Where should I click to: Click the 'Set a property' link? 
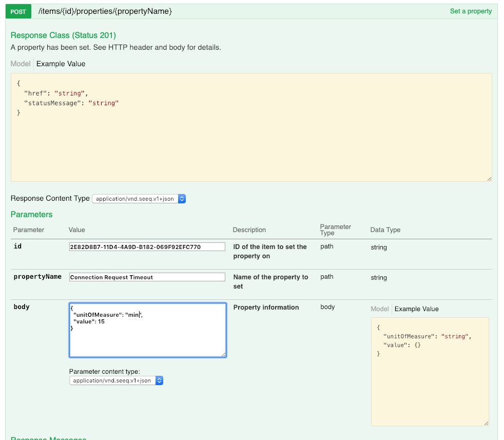(x=471, y=11)
